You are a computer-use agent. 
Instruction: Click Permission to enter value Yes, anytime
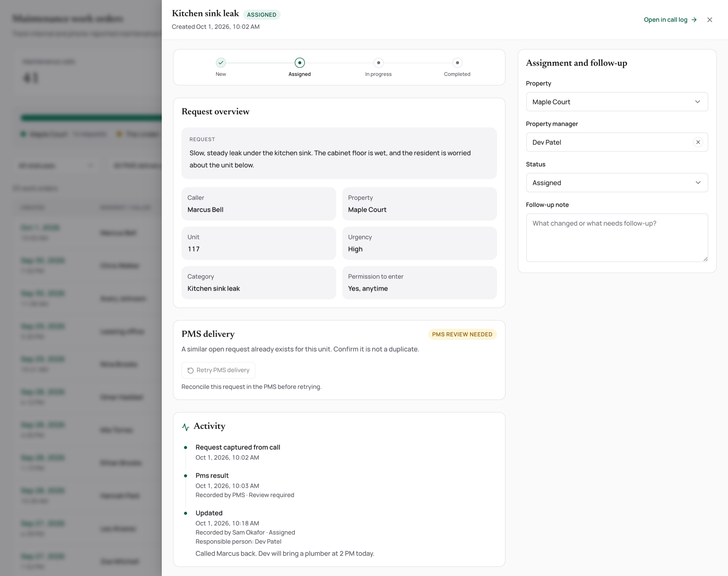click(368, 289)
